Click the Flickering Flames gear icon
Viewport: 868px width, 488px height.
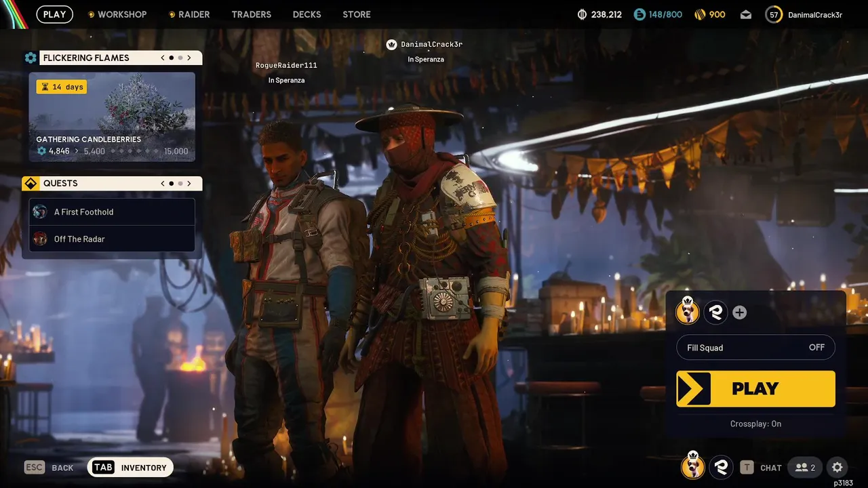[x=31, y=58]
